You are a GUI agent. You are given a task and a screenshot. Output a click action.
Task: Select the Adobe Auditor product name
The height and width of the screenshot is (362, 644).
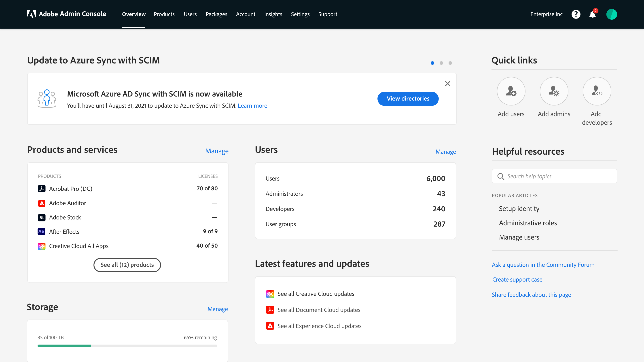pyautogui.click(x=68, y=203)
